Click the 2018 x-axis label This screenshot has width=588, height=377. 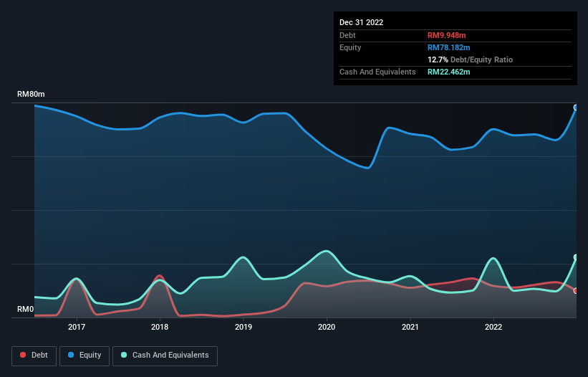(x=160, y=327)
